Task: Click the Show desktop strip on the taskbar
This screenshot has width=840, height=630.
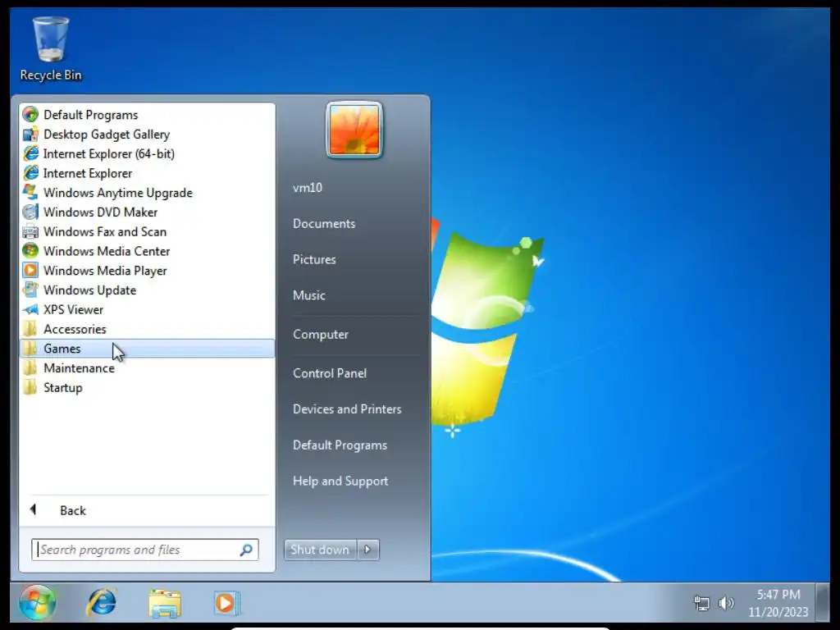Action: 822,602
